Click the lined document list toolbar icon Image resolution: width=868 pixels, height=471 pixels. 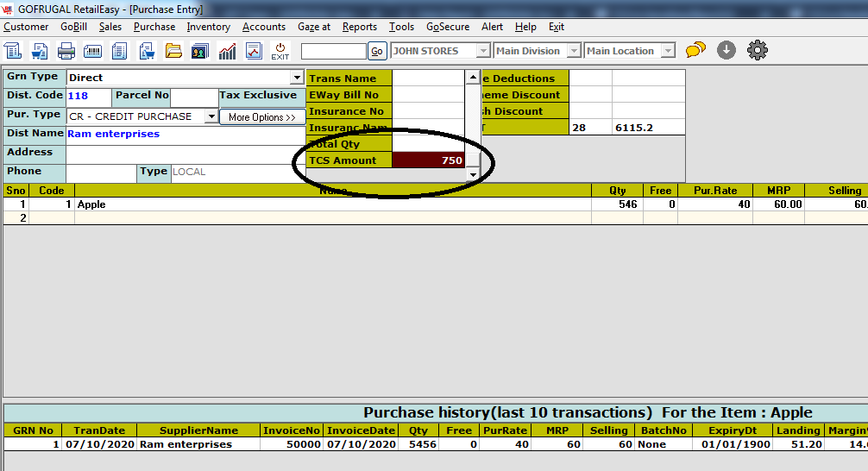[x=119, y=51]
